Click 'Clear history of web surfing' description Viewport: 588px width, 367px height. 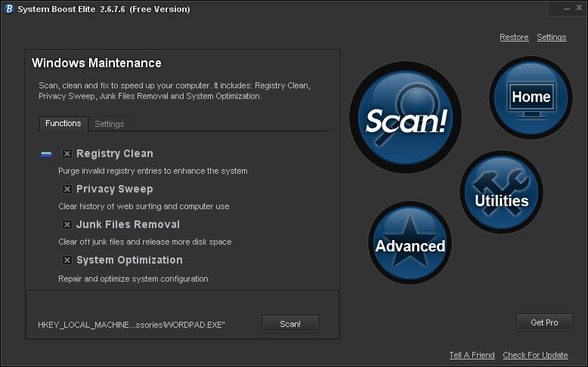[144, 207]
